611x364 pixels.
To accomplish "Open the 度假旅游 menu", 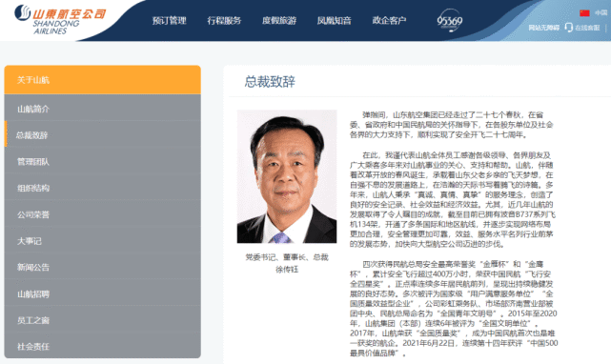I will (x=279, y=20).
